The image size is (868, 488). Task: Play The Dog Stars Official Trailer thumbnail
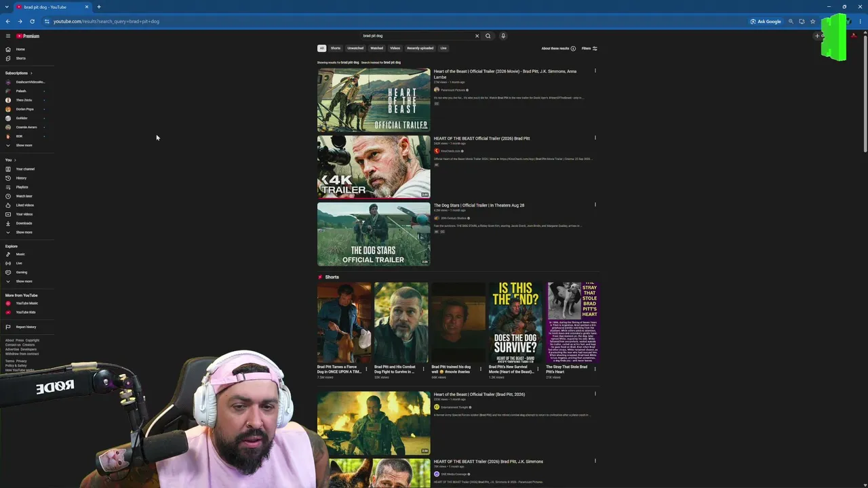click(x=374, y=234)
